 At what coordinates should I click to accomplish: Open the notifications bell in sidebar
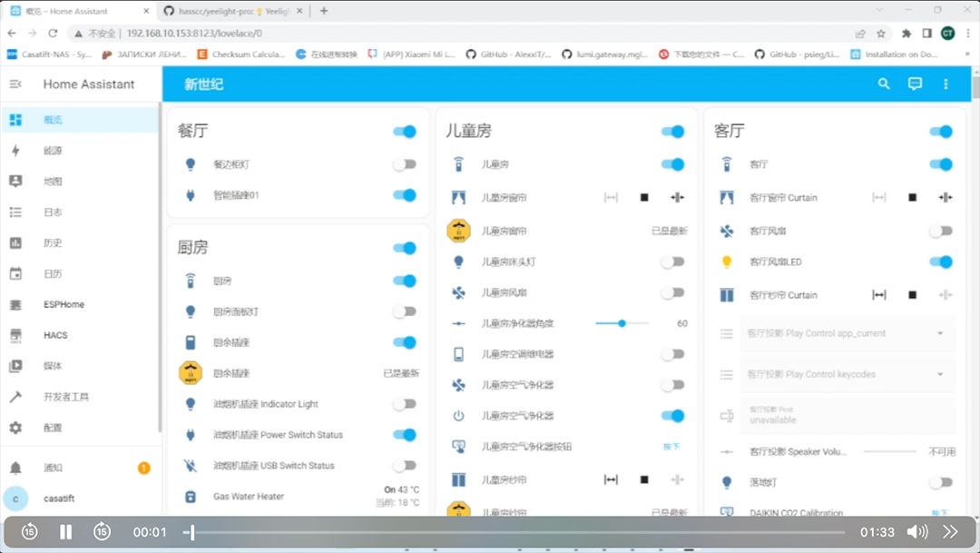click(15, 468)
